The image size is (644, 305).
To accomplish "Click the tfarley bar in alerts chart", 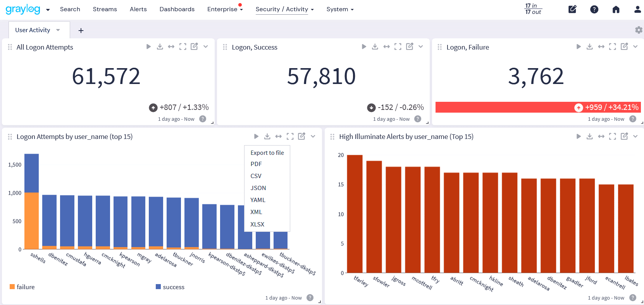I will click(x=355, y=214).
